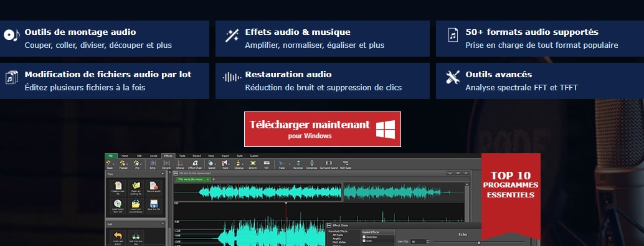Image resolution: width=644 pixels, height=246 pixels.
Task: Click Load tracks from CD icon
Action: [x=118, y=203]
